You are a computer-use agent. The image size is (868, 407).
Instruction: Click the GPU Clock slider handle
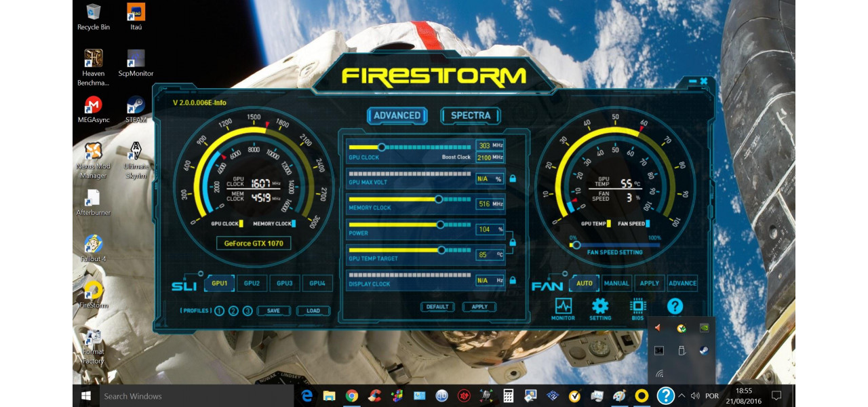pos(382,147)
